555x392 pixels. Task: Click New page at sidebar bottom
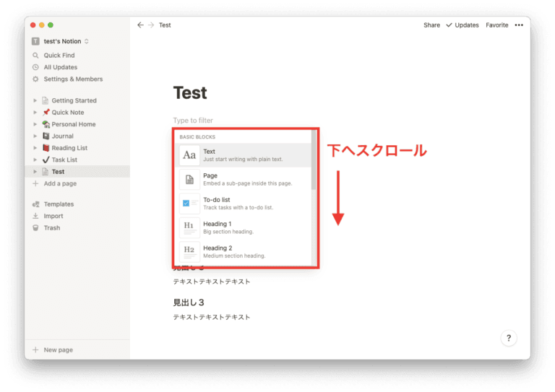(x=58, y=350)
